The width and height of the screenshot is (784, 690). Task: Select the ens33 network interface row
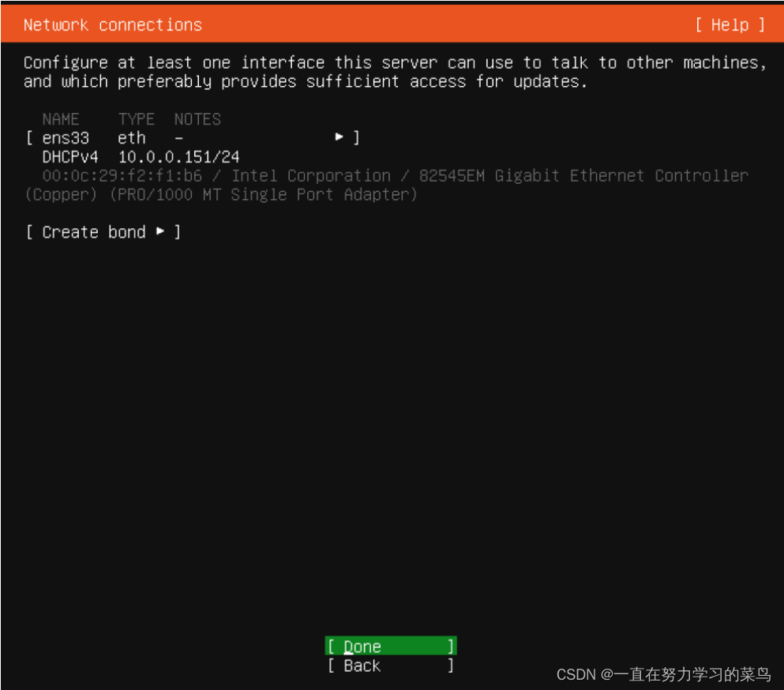pos(193,137)
